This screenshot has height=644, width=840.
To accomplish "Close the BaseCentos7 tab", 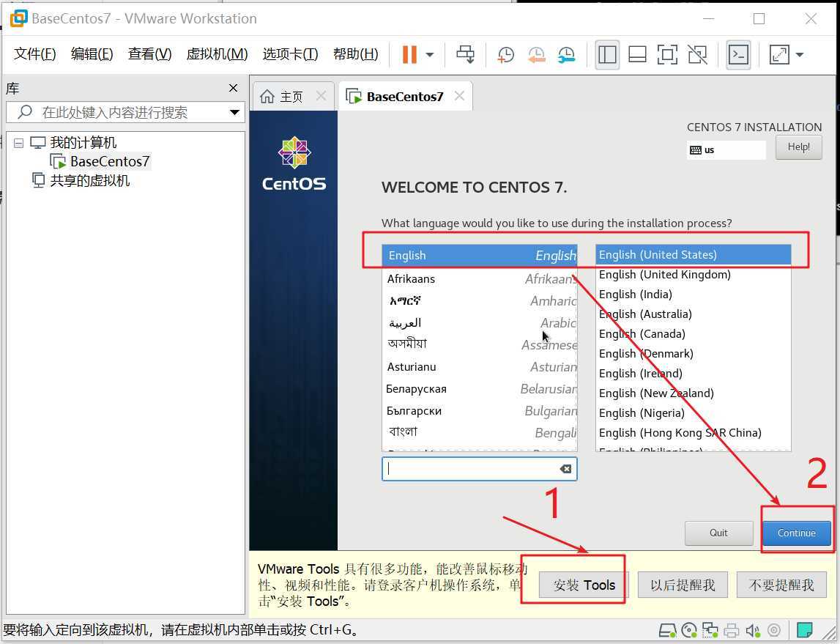I will (459, 96).
